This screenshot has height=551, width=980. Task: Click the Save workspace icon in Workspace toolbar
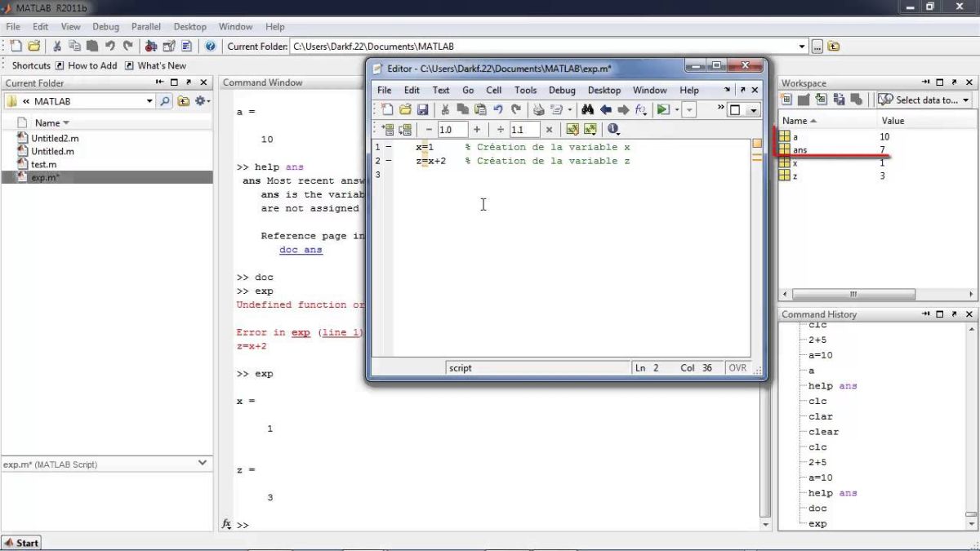click(838, 100)
